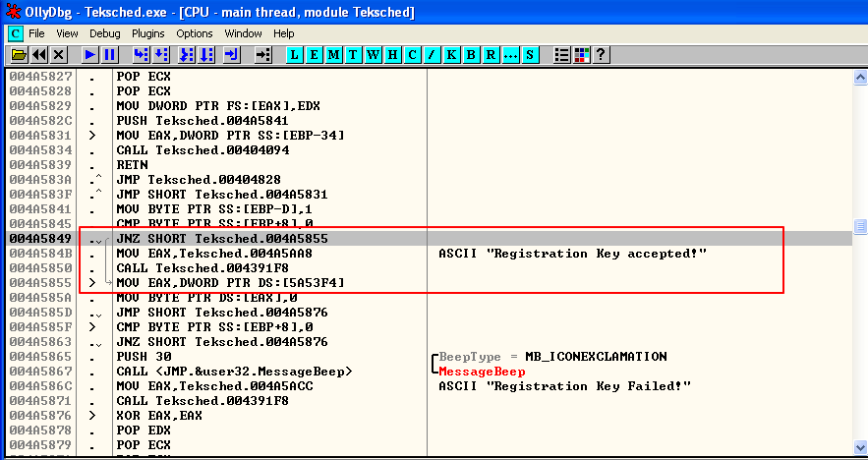Viewport: 868px width, 460px height.
Task: Select MOV BYTE PTR SS:[EBP-D],1 line
Action: coord(214,209)
